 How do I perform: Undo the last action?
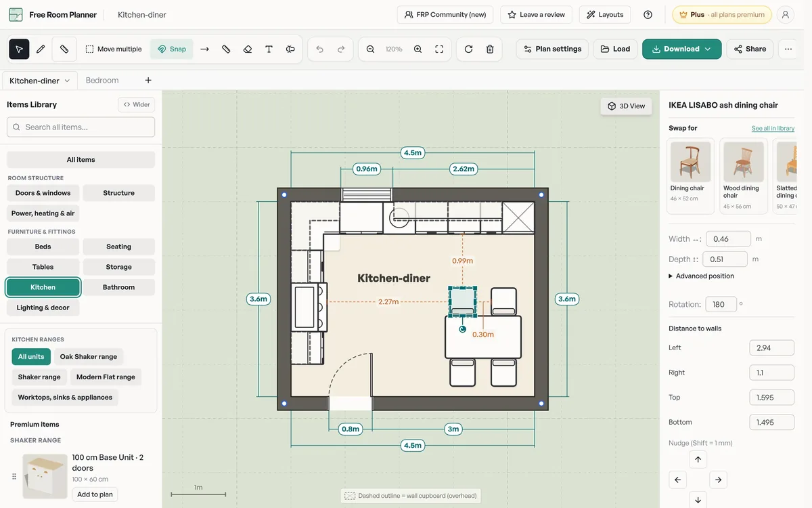click(319, 49)
